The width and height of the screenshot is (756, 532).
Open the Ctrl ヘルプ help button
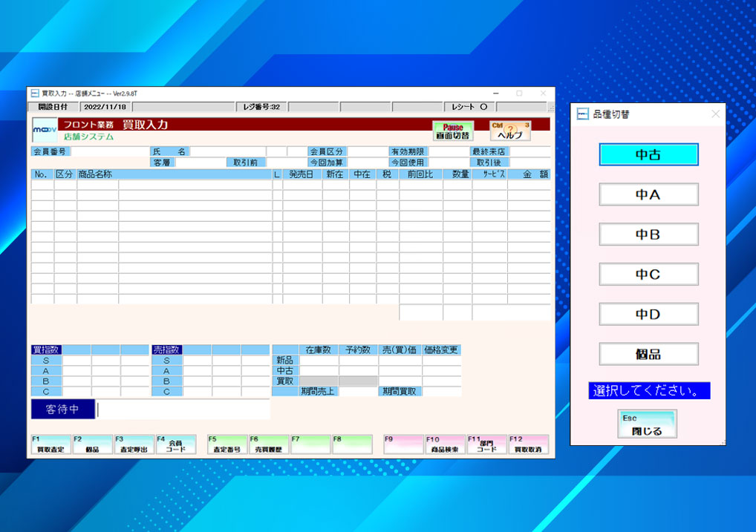click(510, 131)
